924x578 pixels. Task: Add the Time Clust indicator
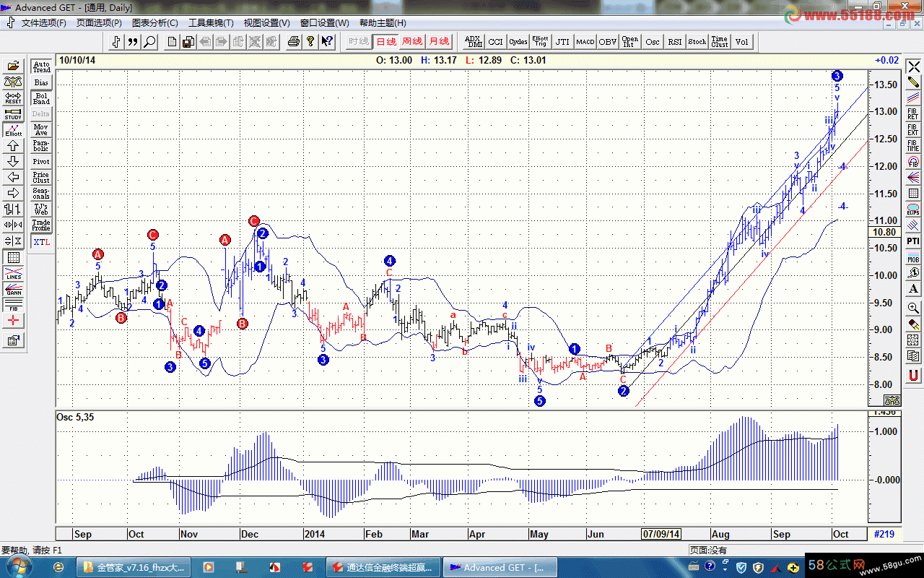pyautogui.click(x=720, y=42)
